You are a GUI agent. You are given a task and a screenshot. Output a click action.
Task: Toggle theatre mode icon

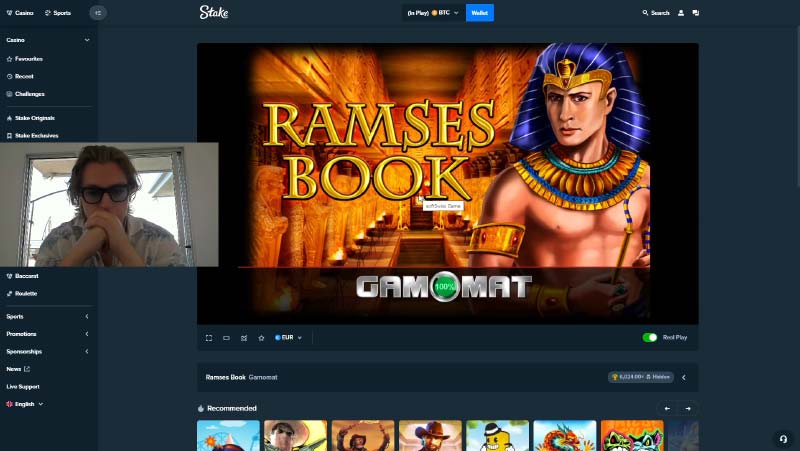point(226,338)
